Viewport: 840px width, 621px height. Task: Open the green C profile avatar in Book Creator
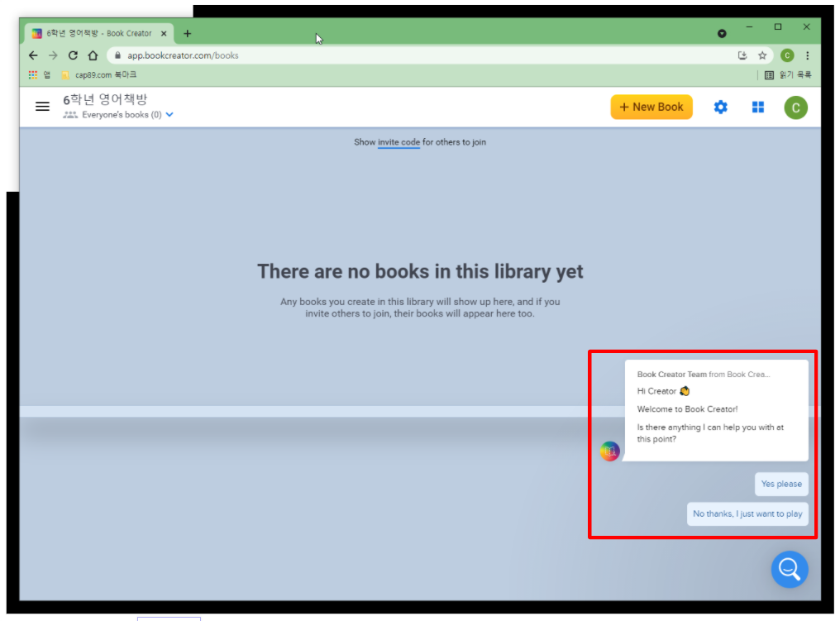coord(795,107)
